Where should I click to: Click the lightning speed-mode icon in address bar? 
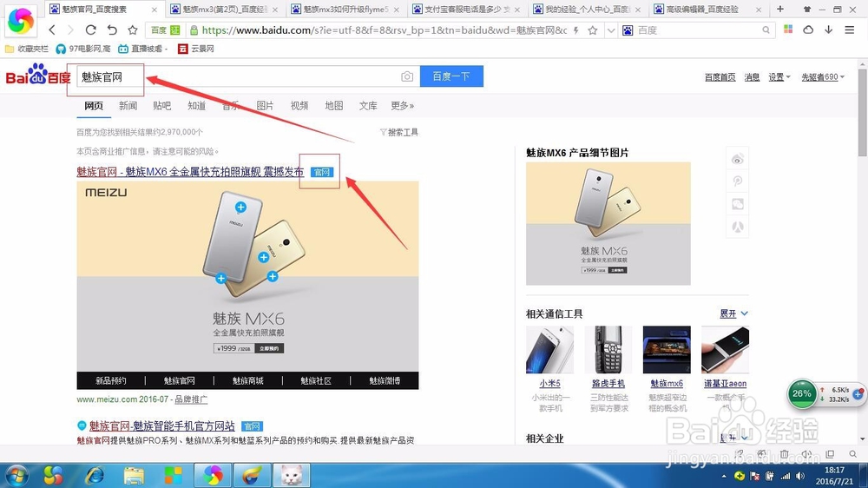576,30
